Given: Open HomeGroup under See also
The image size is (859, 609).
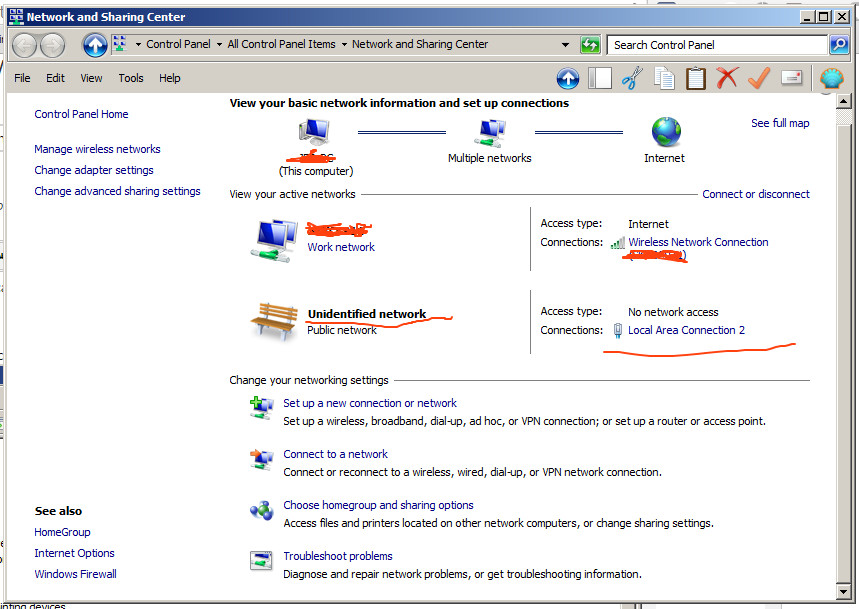Looking at the screenshot, I should pos(62,532).
